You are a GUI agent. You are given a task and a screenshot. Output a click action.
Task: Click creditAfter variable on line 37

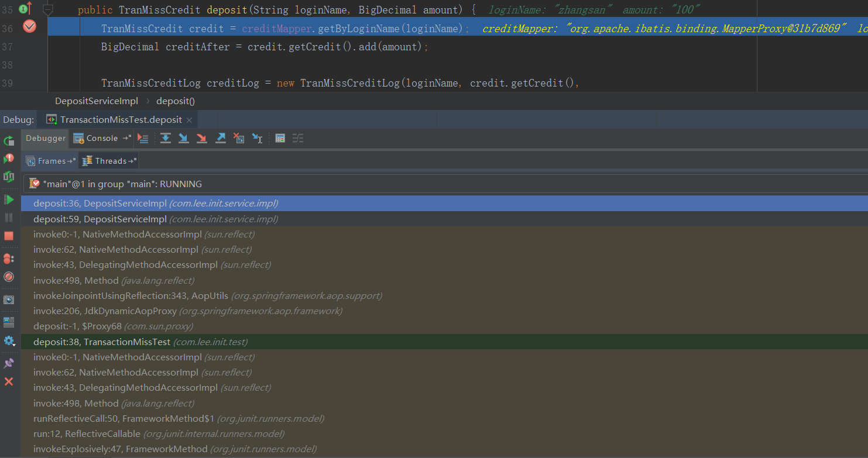198,47
